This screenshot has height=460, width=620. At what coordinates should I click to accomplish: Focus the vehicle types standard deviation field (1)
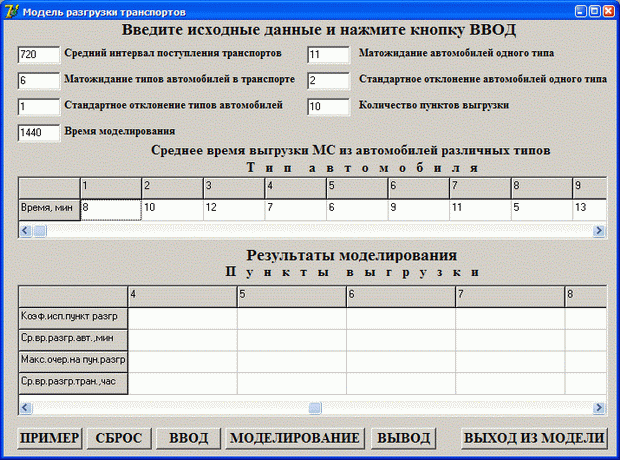point(39,107)
